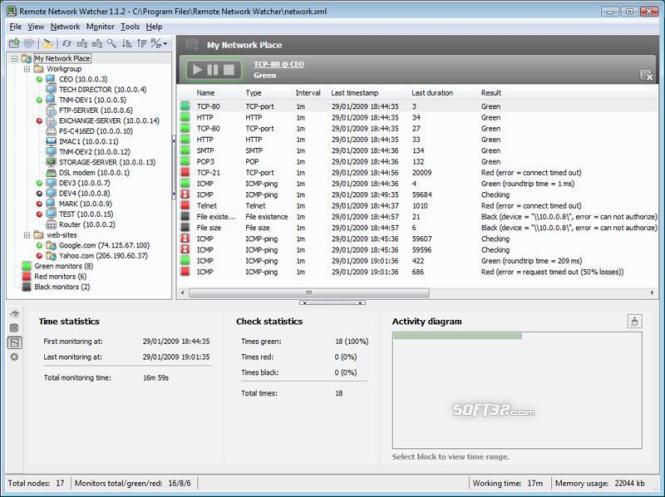Collapse the Workgroup tree folder
This screenshot has height=497, width=665.
(x=27, y=69)
